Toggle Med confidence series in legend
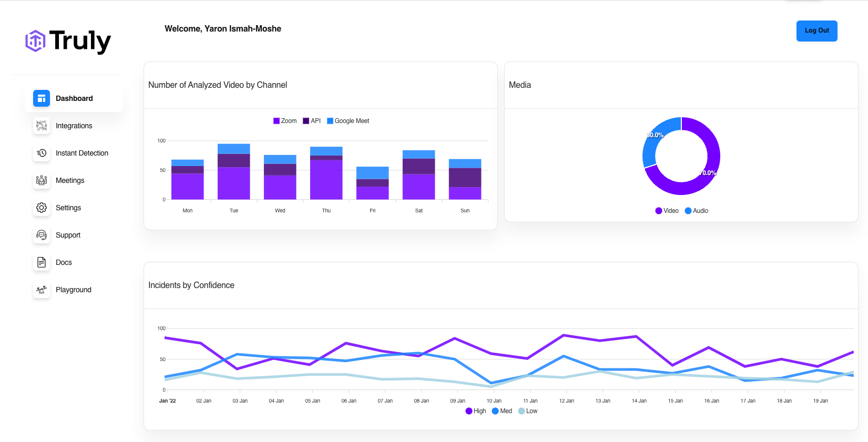868x442 pixels. (502, 411)
